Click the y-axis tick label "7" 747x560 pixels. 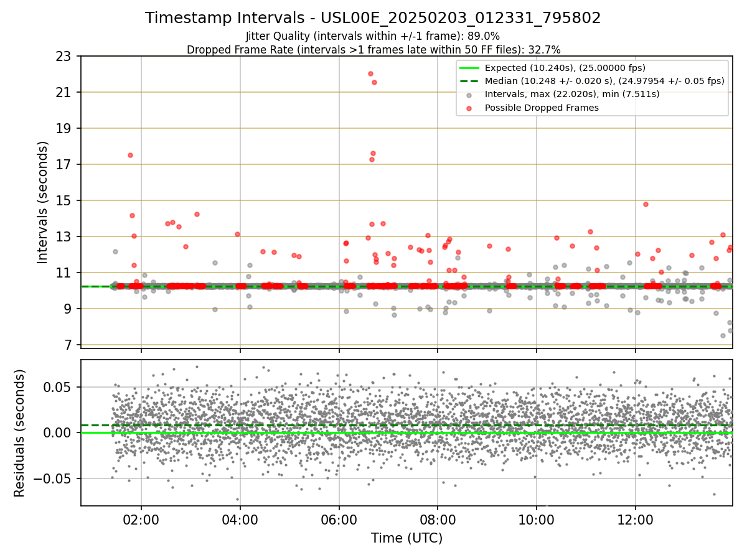(68, 345)
